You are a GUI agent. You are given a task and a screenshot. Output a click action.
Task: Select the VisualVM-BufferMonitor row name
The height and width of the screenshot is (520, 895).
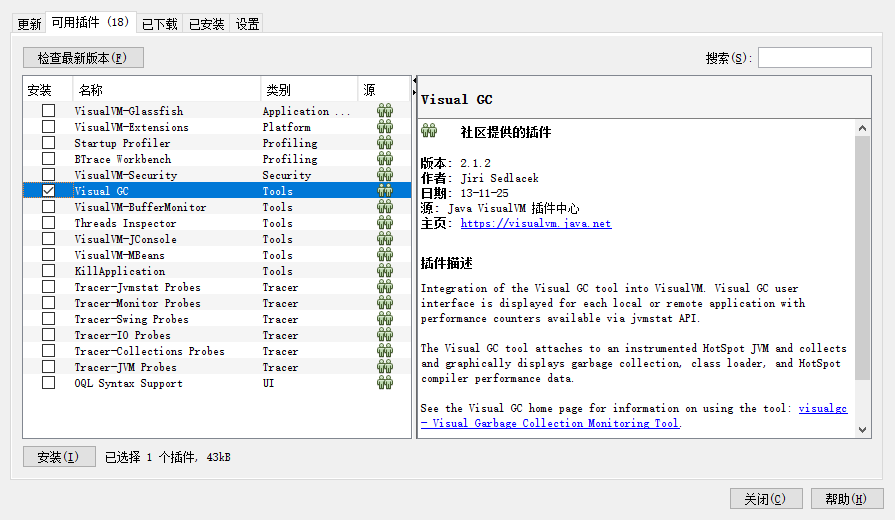140,207
